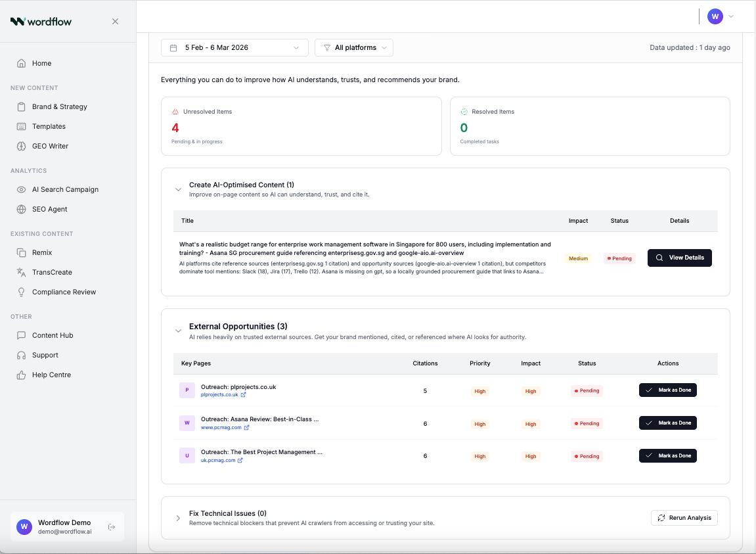
Task: Close the sidebar with the X icon
Action: [x=115, y=21]
